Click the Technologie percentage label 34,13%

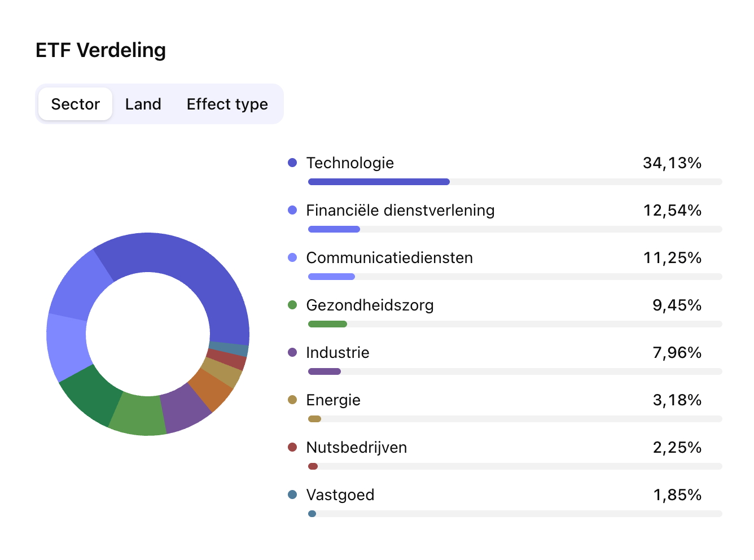tap(672, 163)
